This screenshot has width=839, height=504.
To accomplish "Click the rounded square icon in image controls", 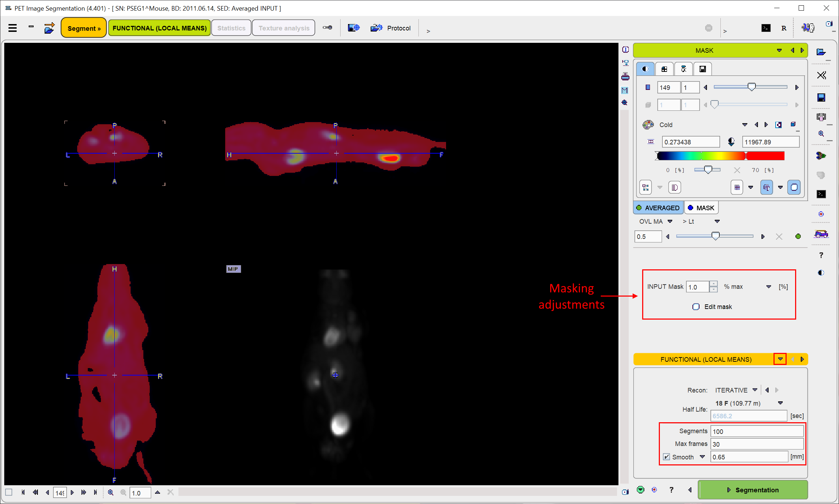I will [x=794, y=187].
